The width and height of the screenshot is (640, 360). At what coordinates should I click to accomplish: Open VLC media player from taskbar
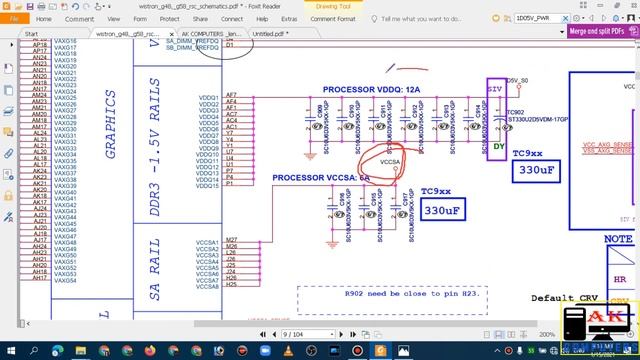[289, 351]
